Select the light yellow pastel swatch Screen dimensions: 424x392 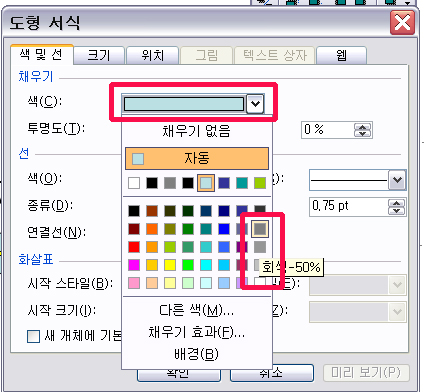click(170, 283)
